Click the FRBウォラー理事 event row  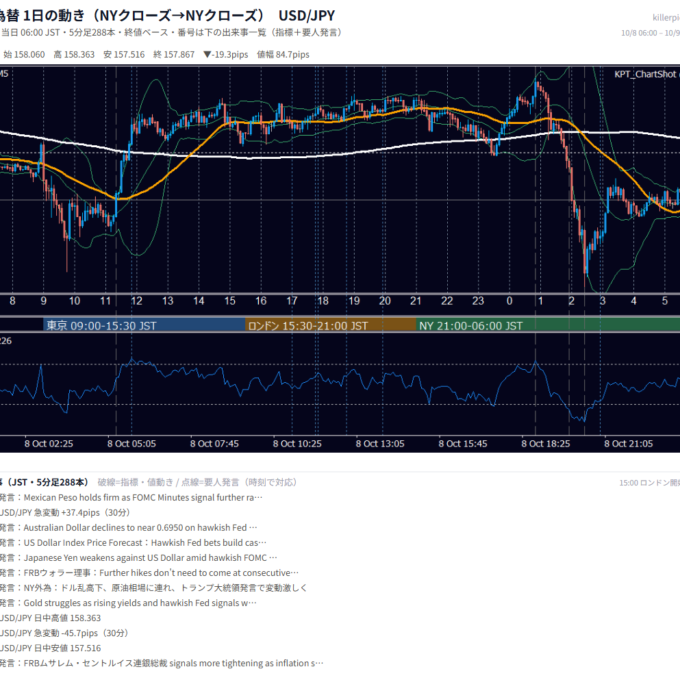point(149,573)
